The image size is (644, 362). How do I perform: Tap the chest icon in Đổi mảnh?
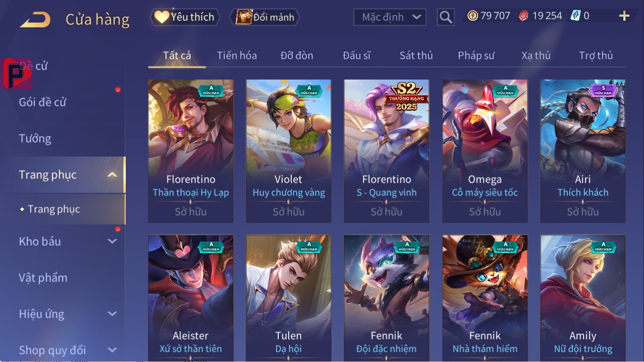click(x=244, y=17)
